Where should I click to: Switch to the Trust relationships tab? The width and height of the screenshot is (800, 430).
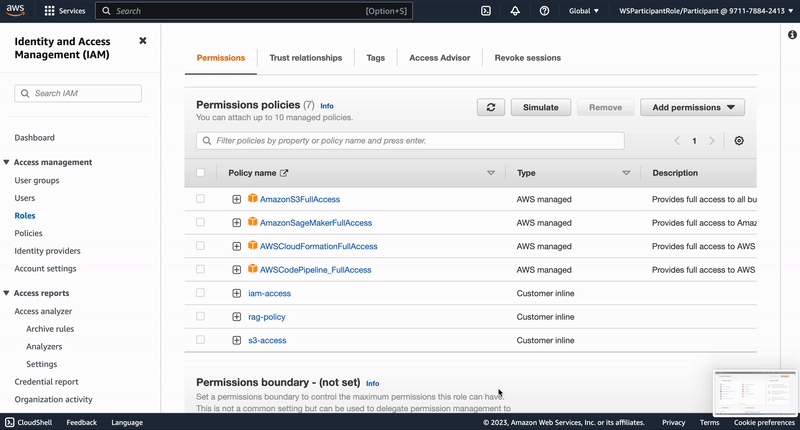pyautogui.click(x=306, y=58)
